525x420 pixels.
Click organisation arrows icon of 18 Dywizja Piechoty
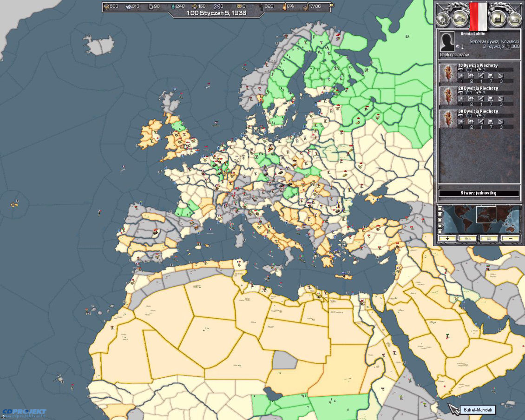479,70
